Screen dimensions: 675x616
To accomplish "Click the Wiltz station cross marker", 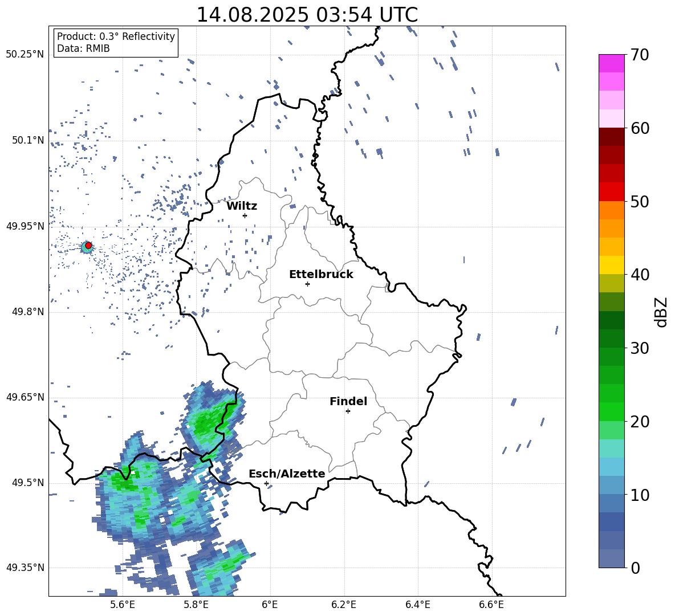I will [245, 215].
